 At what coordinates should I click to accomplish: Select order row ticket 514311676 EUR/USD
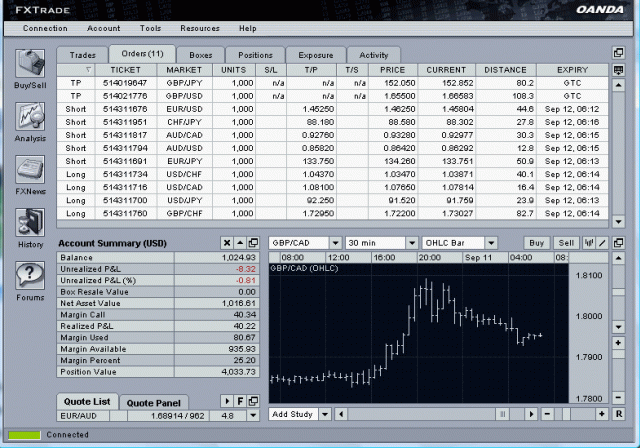[x=332, y=109]
